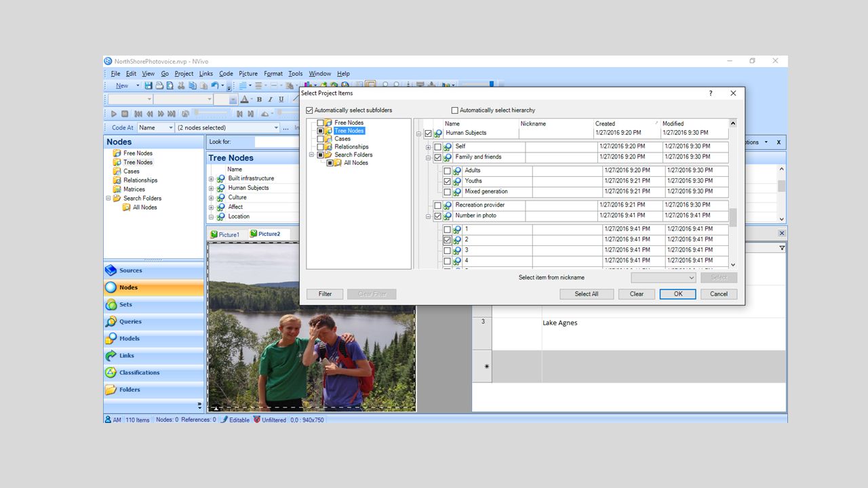
Task: Click the Print icon in the main toolbar
Action: [159, 85]
